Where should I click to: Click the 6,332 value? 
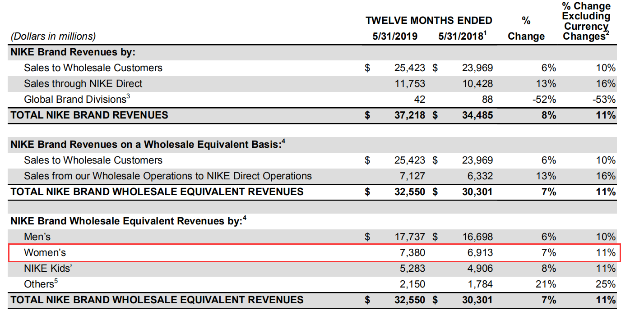click(x=480, y=176)
